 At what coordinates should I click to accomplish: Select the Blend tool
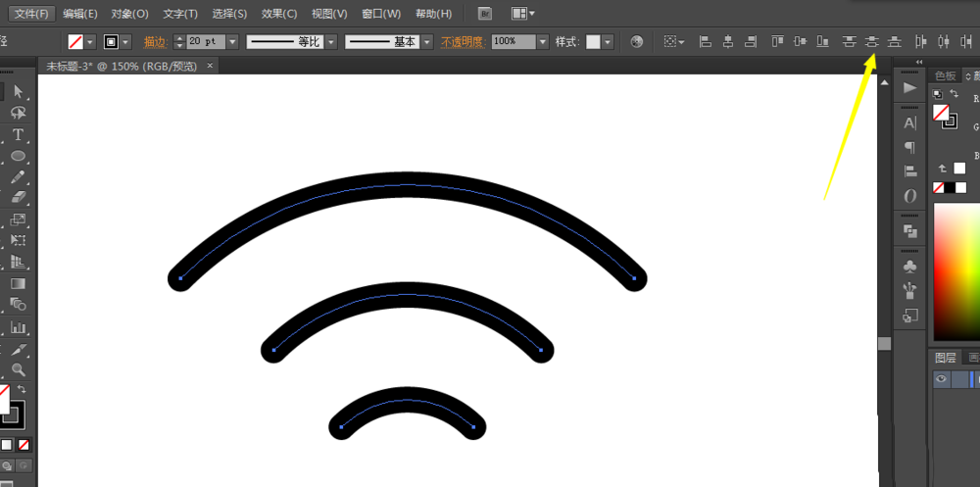pos(18,305)
